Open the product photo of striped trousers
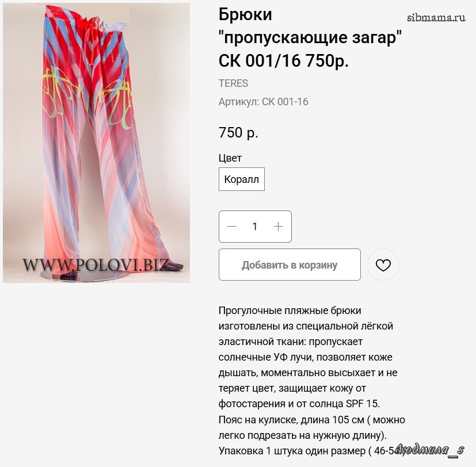This screenshot has height=467, width=476. click(x=97, y=143)
